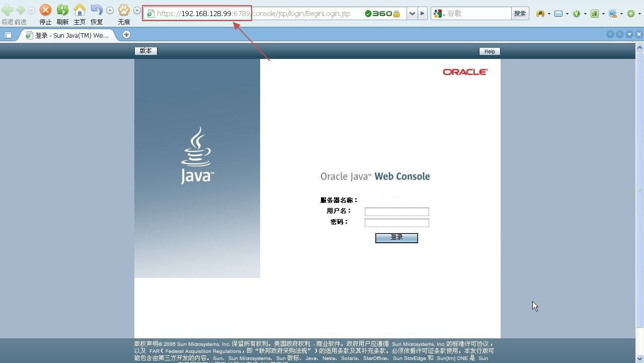Click the sidebar panel toggle icon
Viewport: 644px width, 363px height.
(8, 35)
